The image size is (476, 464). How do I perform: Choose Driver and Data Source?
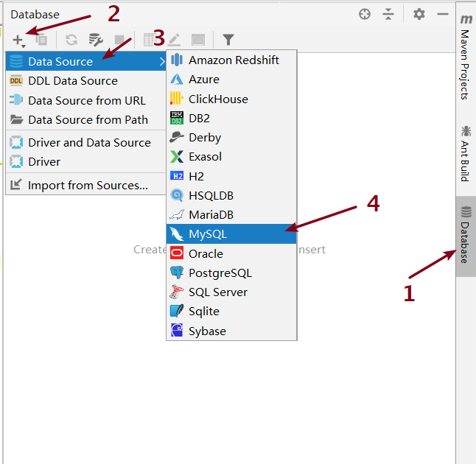click(x=86, y=142)
